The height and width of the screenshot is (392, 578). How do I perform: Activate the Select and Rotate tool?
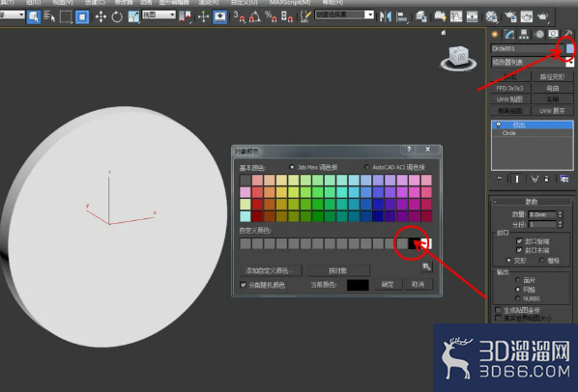117,16
